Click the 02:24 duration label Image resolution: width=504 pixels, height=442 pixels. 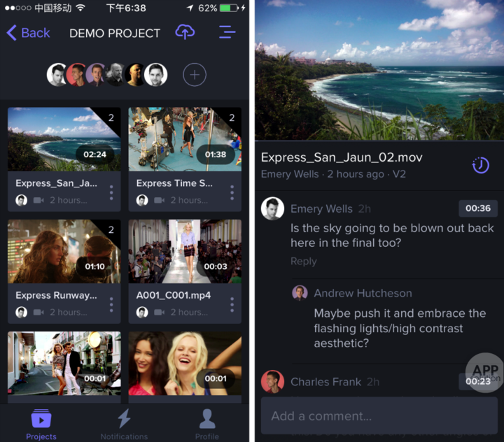94,155
